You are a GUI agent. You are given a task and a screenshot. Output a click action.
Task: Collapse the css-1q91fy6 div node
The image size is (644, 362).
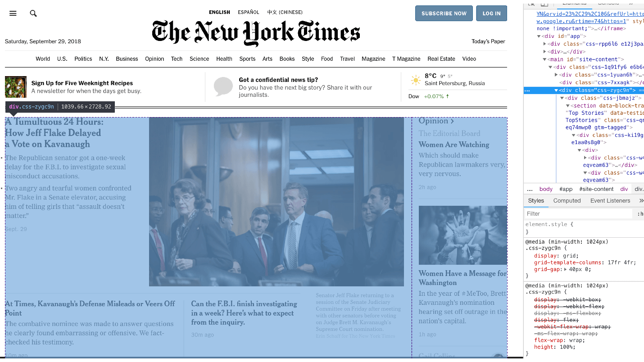click(550, 67)
